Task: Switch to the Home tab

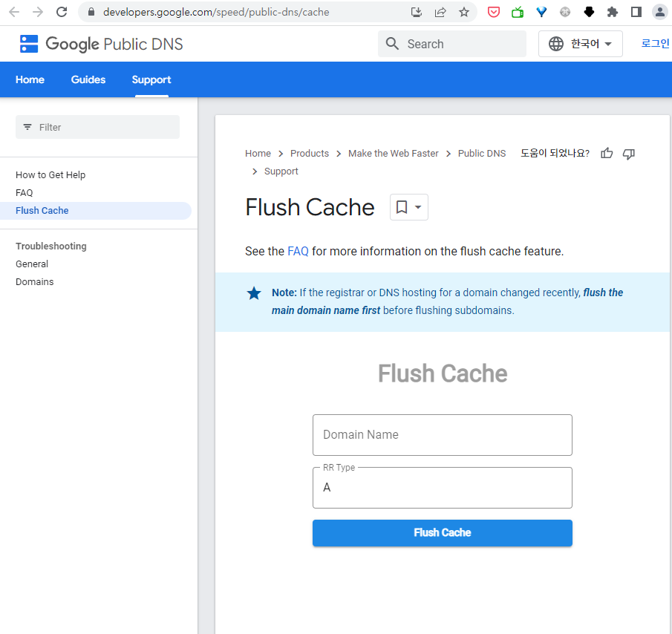Action: (30, 79)
